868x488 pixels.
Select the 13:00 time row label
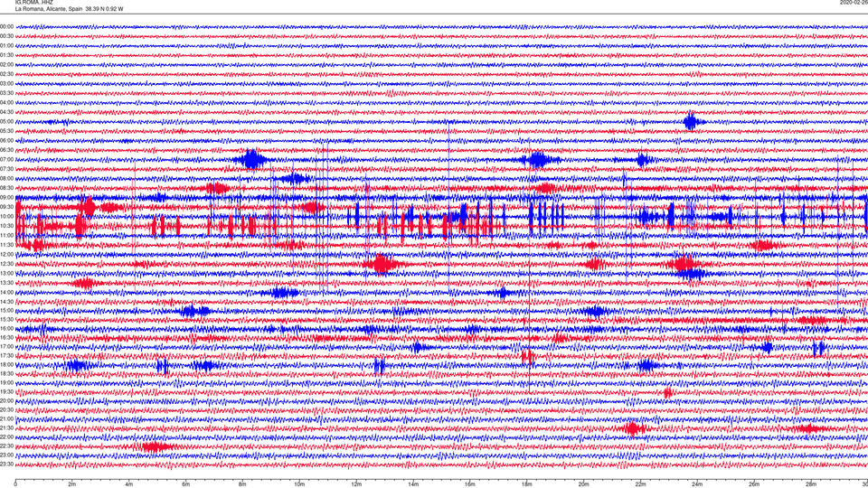click(x=6, y=273)
